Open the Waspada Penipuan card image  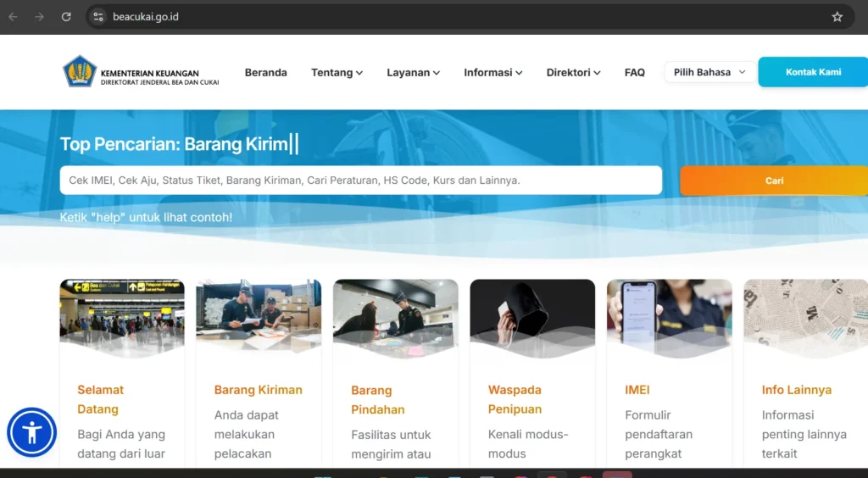pyautogui.click(x=532, y=318)
